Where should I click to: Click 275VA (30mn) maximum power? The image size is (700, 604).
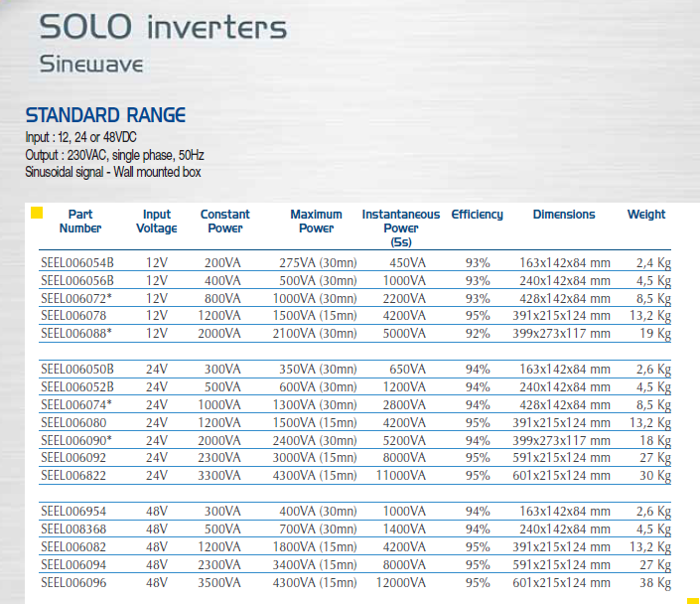(319, 262)
